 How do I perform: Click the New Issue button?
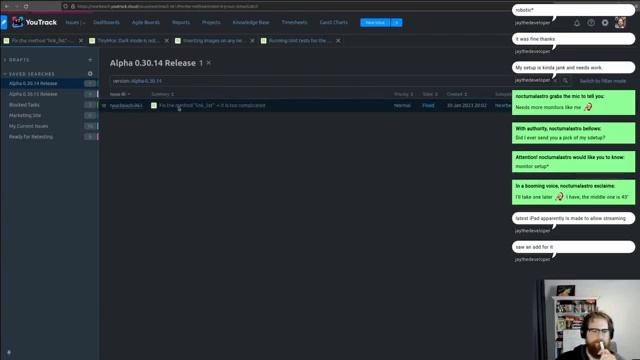375,22
